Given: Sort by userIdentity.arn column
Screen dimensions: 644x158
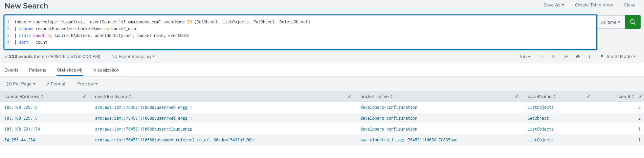Looking at the screenshot, I should (113, 97).
